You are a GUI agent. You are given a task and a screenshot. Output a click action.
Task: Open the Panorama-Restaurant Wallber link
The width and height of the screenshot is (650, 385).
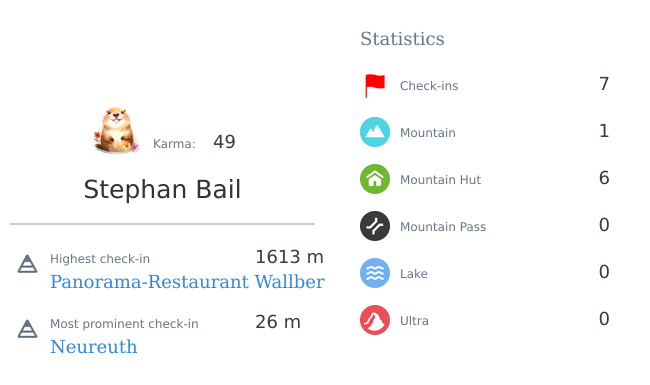tap(187, 282)
